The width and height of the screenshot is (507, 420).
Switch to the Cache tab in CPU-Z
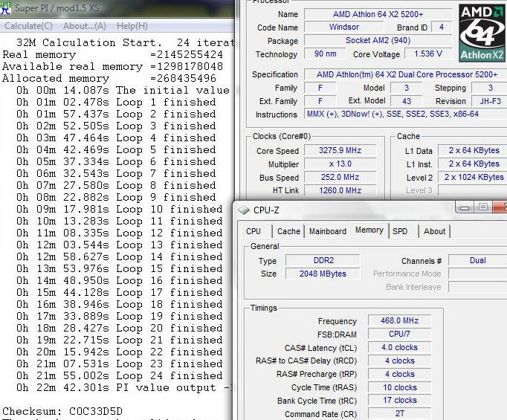point(288,231)
